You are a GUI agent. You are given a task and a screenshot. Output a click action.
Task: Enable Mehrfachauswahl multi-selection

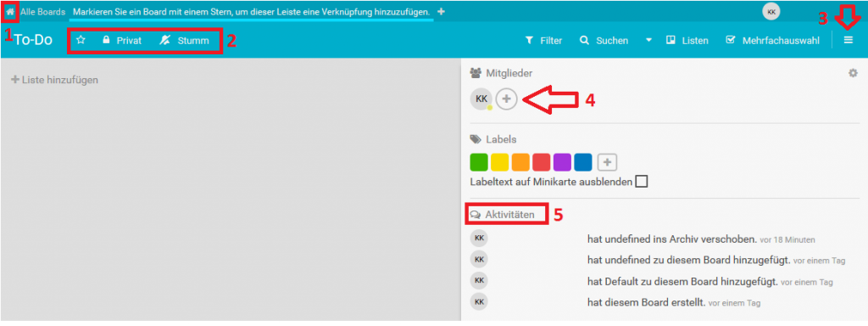coord(773,41)
